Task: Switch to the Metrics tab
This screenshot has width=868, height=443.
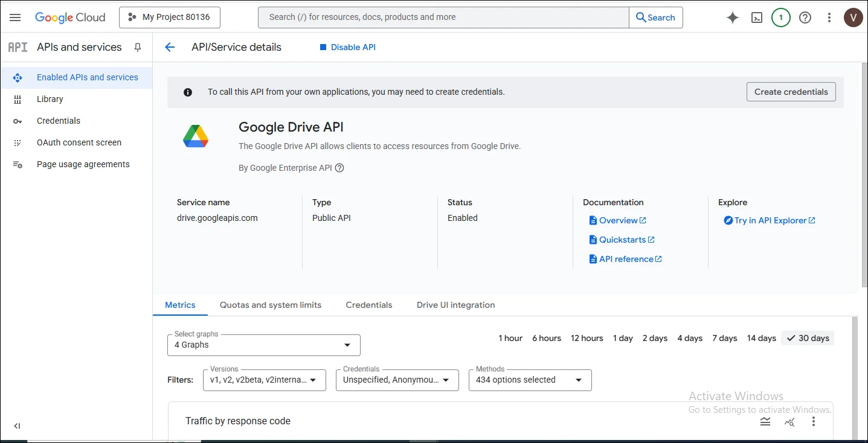Action: [180, 305]
